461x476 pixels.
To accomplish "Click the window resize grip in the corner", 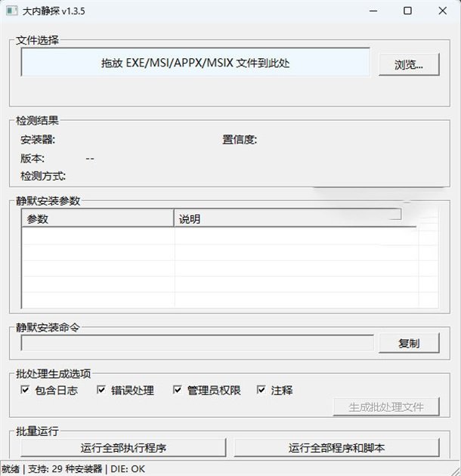I will coord(455,470).
